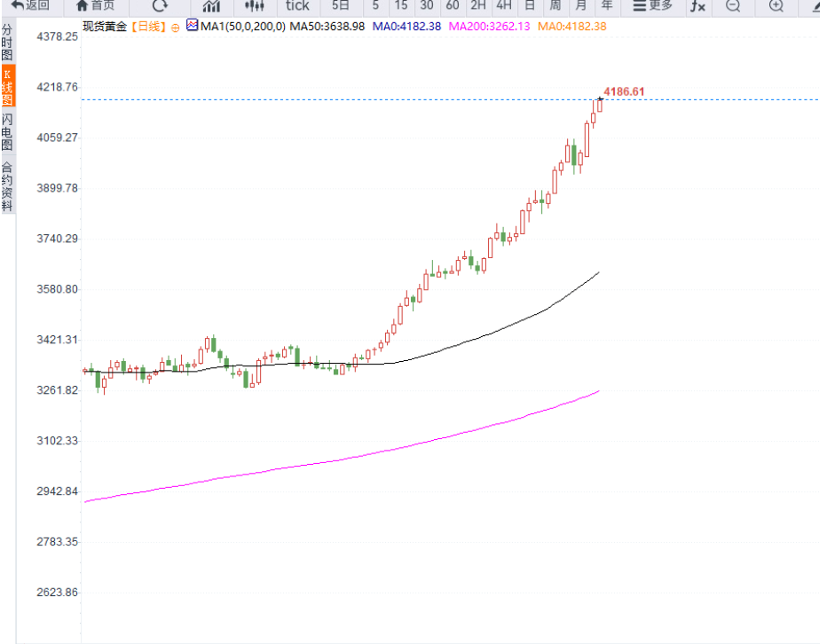Click the MA200:3262.13 magenta legend label
This screenshot has width=827, height=644.
[489, 27]
